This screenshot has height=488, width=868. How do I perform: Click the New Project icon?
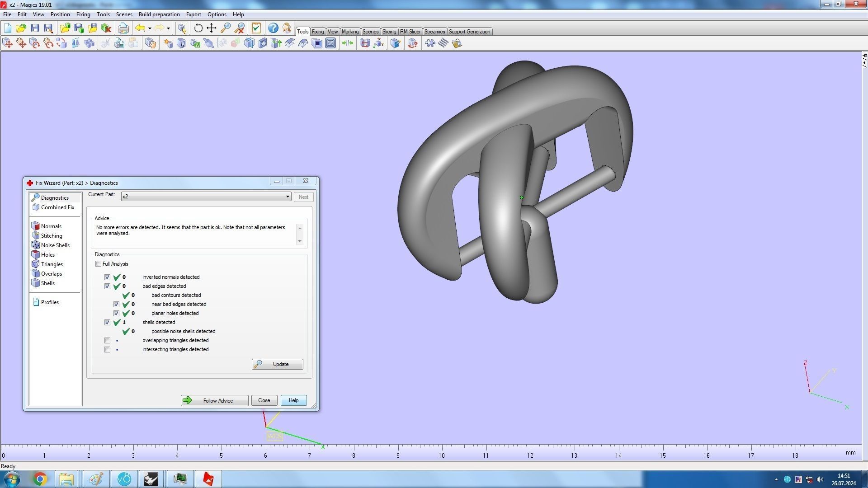(x=8, y=28)
